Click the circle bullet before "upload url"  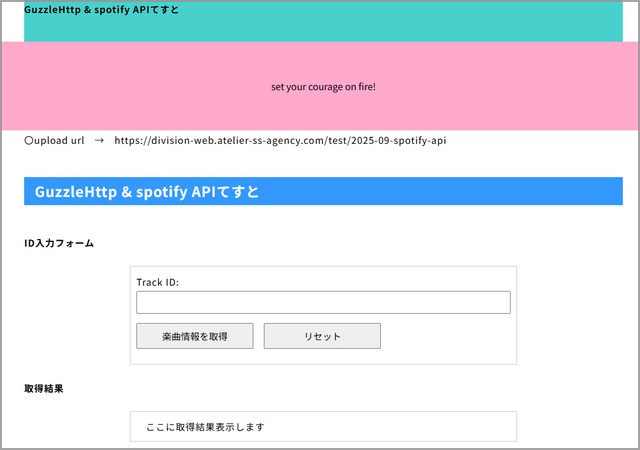29,141
